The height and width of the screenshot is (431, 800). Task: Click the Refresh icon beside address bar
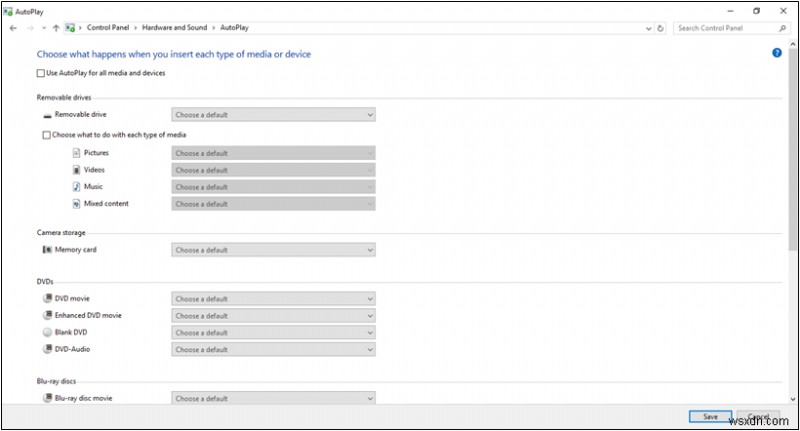pos(661,28)
